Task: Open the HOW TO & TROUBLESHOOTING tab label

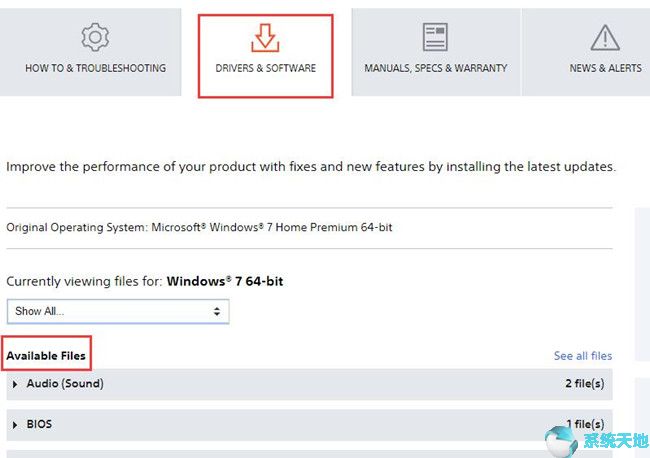Action: click(x=95, y=68)
